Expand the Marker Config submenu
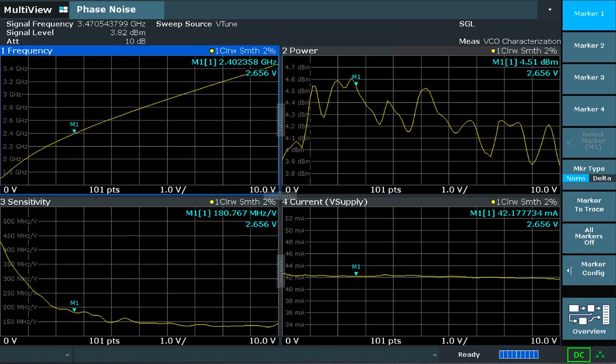616x364 pixels. coord(589,269)
